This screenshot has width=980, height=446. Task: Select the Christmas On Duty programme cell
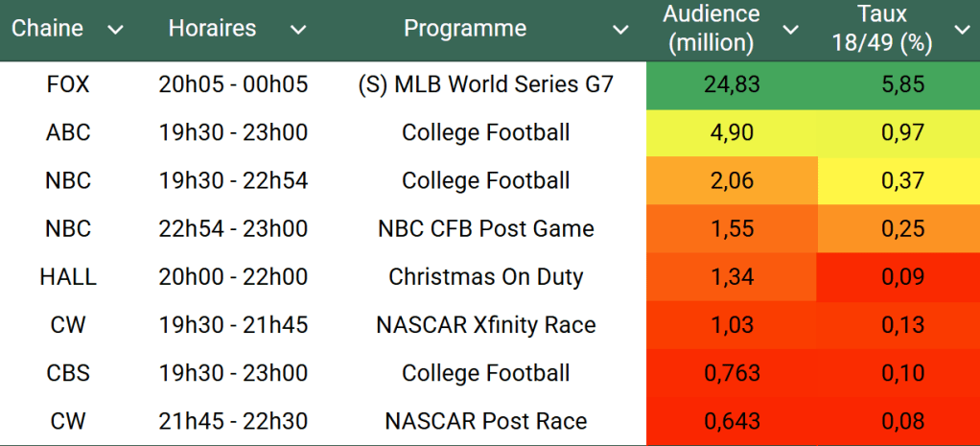pyautogui.click(x=485, y=277)
